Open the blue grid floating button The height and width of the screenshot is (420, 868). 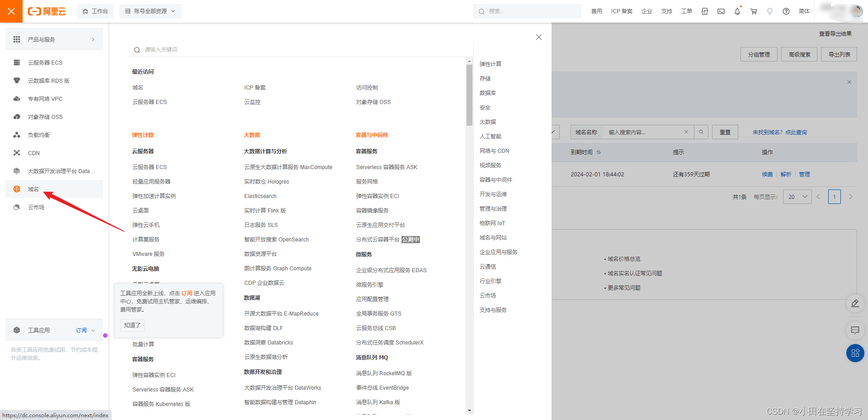point(855,353)
